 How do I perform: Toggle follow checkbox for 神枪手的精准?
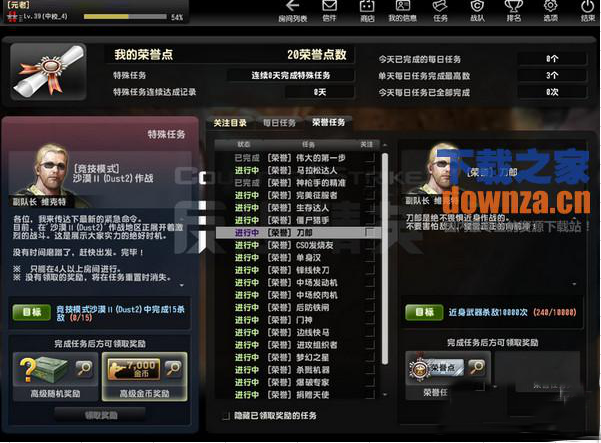pos(369,183)
